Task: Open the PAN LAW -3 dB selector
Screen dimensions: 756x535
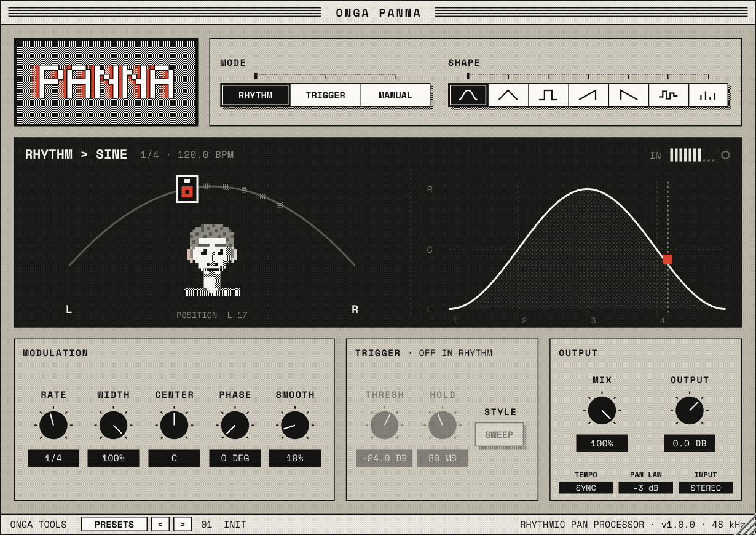Action: click(x=645, y=488)
